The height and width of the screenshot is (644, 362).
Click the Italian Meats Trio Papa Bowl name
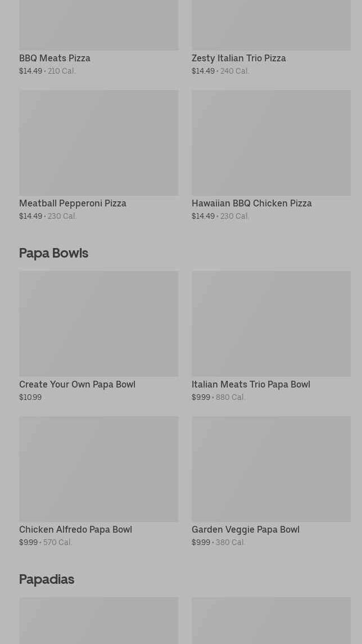coord(251,384)
